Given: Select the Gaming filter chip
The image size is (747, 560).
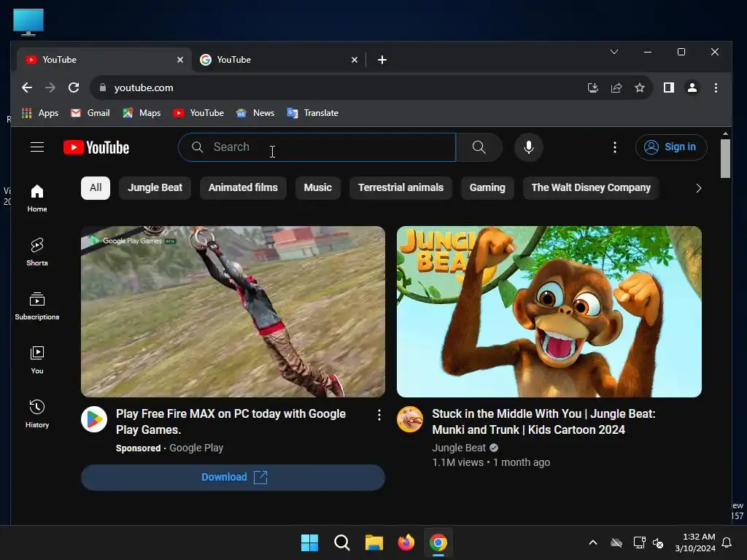Looking at the screenshot, I should pyautogui.click(x=487, y=187).
